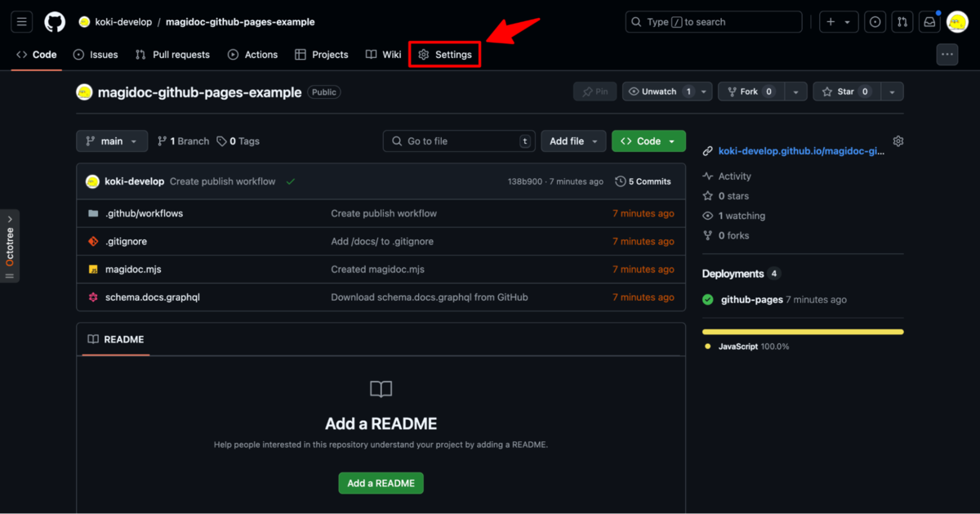Star the repository
Viewport: 980px width, 514px height.
[846, 92]
